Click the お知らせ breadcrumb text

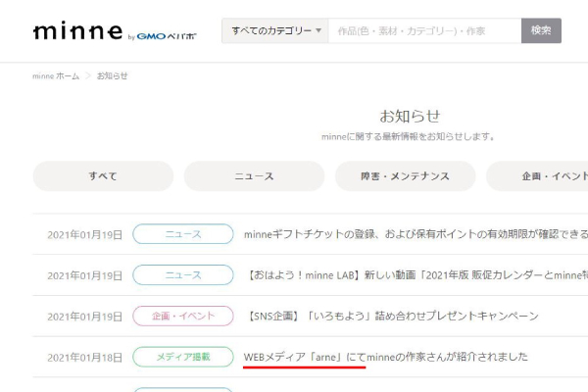[112, 76]
